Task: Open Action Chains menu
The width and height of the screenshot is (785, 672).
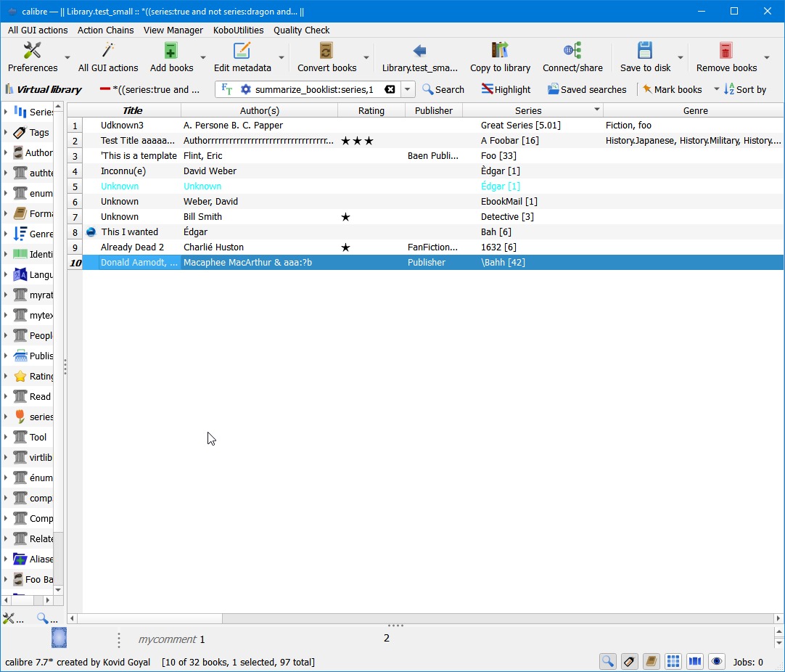Action: [106, 30]
